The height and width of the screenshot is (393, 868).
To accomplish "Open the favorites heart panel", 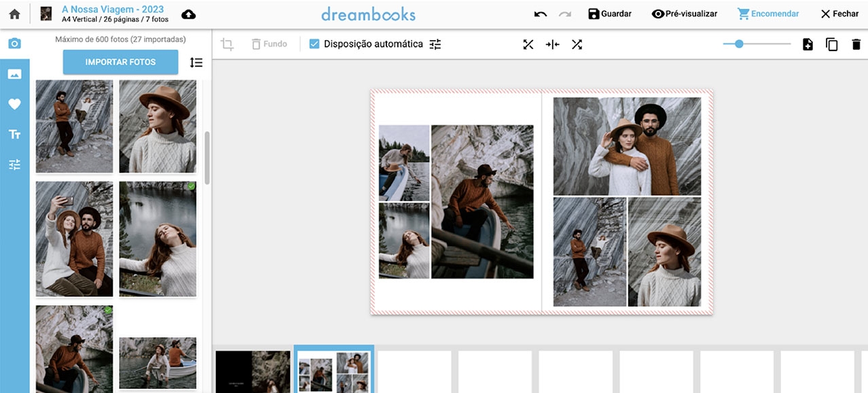I will coord(14,103).
